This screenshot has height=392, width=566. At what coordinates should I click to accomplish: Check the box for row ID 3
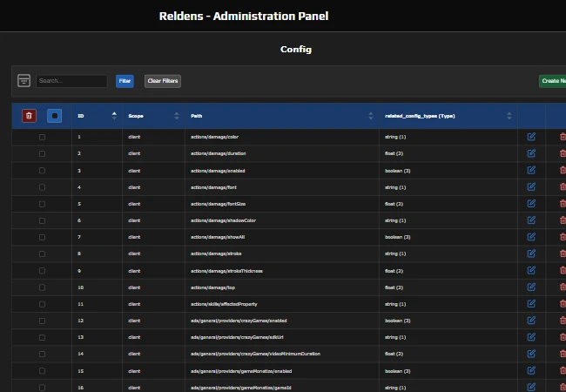[x=43, y=171]
